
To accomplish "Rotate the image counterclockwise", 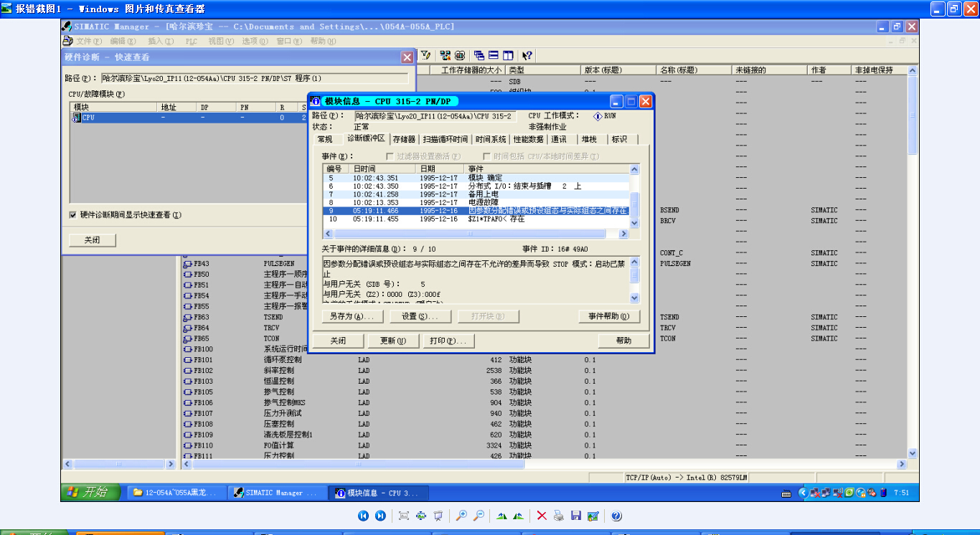I will pyautogui.click(x=519, y=516).
